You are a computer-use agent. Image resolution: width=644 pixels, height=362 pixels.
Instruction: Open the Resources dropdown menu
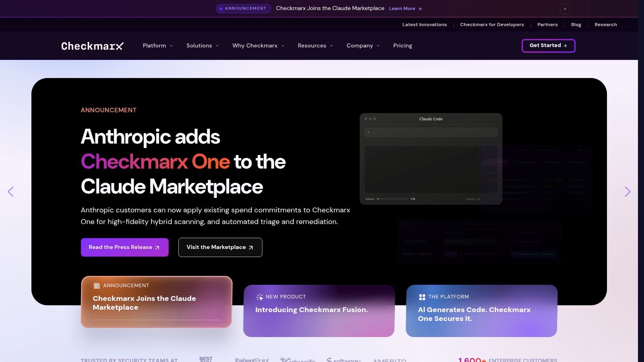pos(316,45)
